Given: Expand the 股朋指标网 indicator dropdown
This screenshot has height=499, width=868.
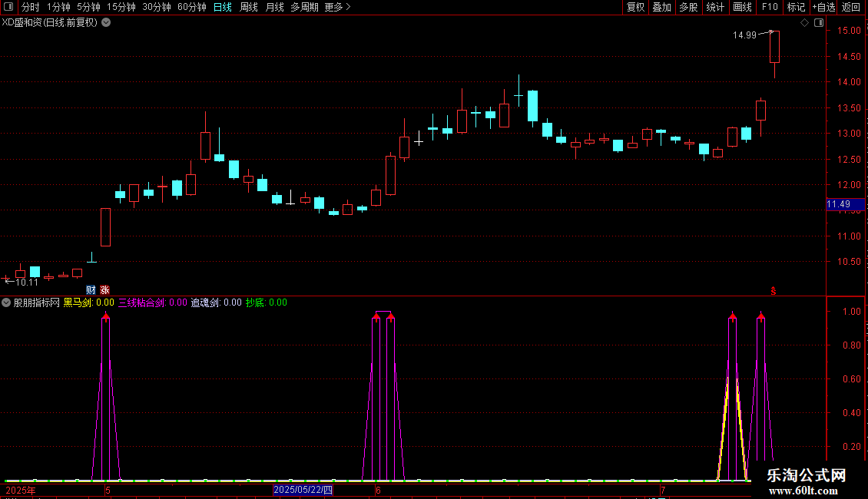Looking at the screenshot, I should pos(6,302).
